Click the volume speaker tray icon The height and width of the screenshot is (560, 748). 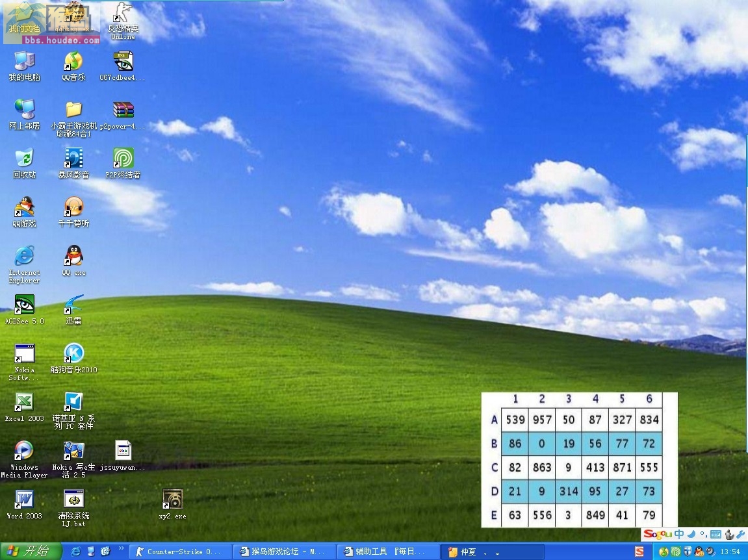[x=711, y=552]
